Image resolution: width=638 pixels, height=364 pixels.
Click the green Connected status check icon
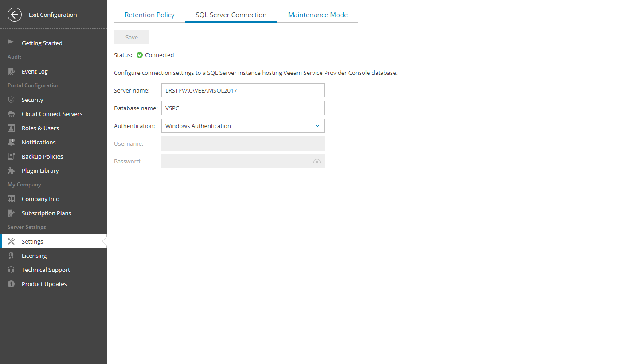tap(140, 55)
